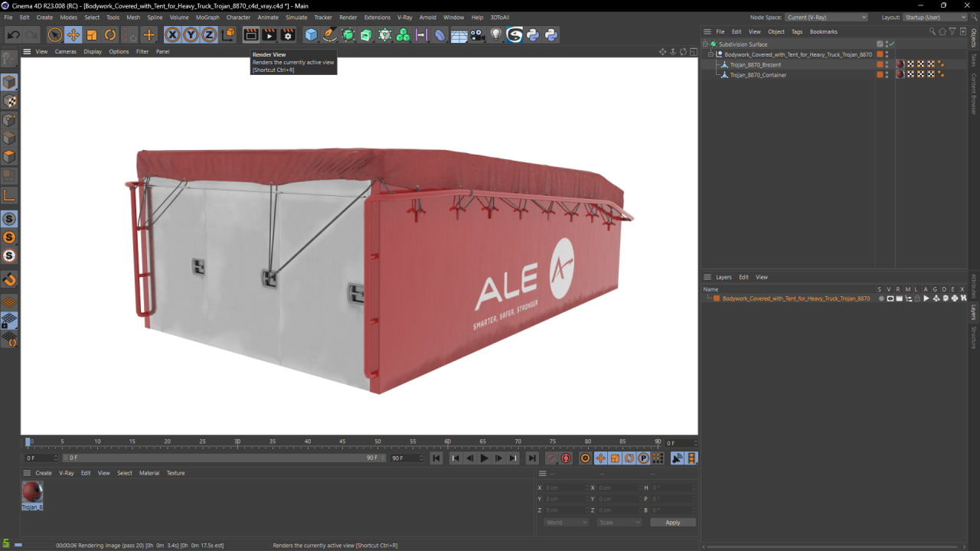Viewport: 980px width, 551px height.
Task: Activate the Move tool in top toolbar
Action: pyautogui.click(x=73, y=34)
